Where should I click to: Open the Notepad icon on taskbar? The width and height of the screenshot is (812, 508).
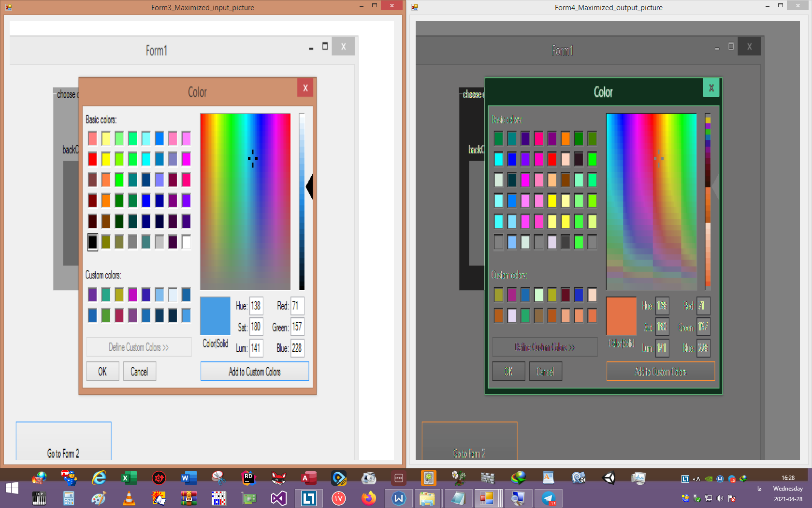pos(458,498)
